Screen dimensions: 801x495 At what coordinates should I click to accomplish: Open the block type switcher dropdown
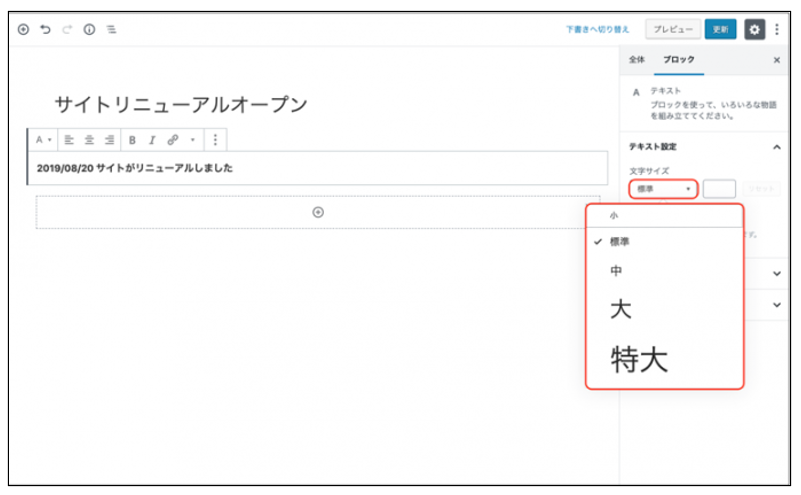click(x=43, y=140)
